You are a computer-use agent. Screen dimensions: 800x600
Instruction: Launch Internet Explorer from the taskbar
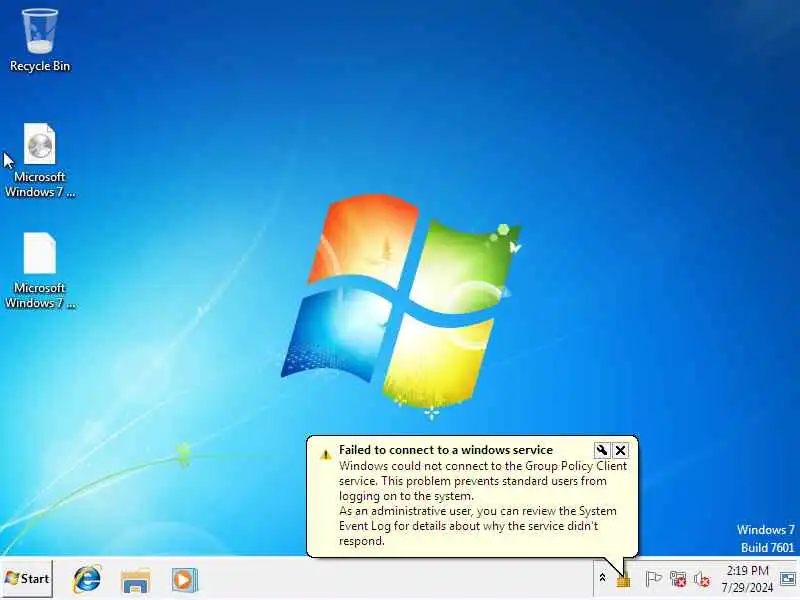[x=87, y=579]
